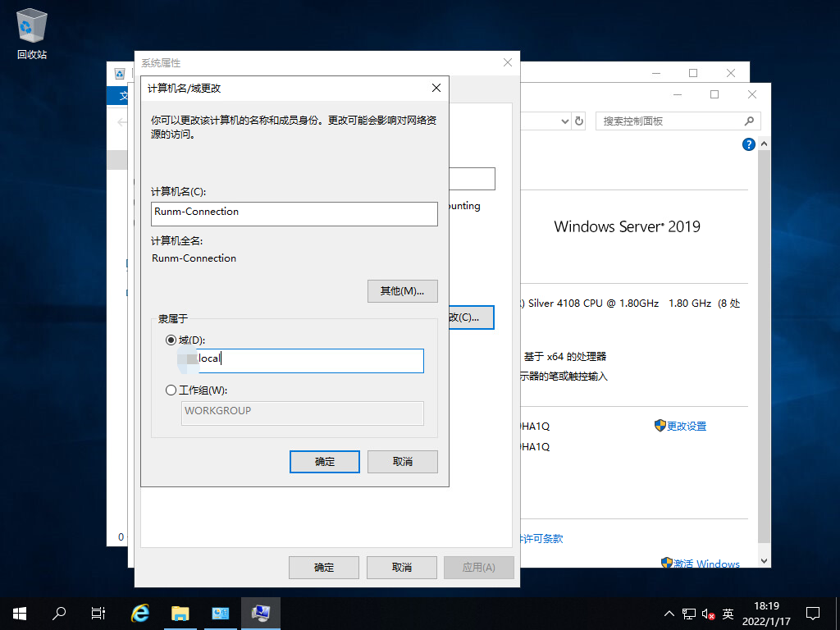
Task: Click the Control Panel search magnifier
Action: [750, 121]
